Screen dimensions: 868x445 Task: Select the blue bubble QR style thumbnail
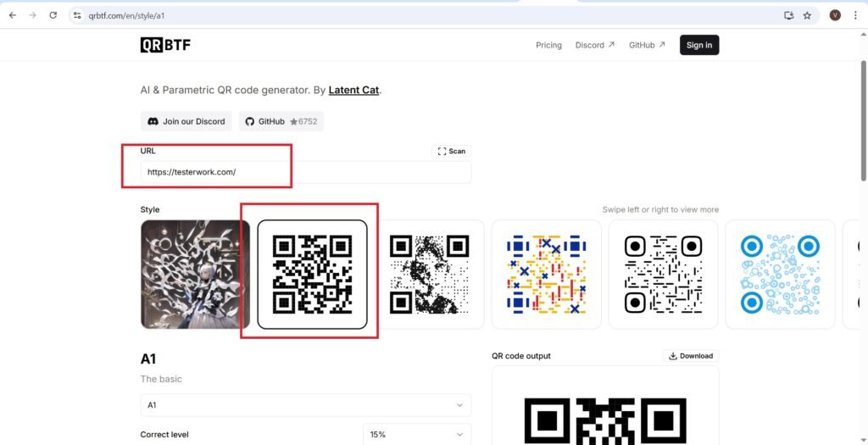780,274
